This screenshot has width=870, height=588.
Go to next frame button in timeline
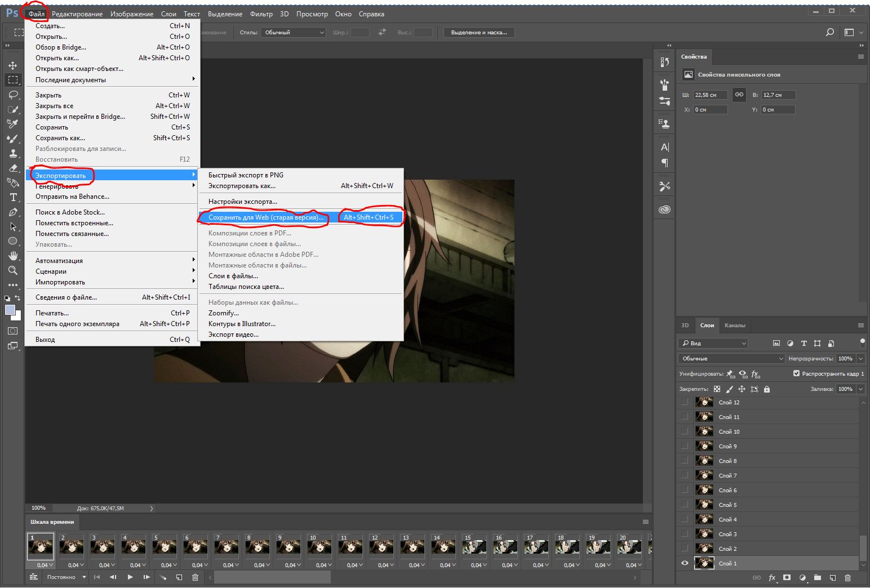pyautogui.click(x=147, y=577)
